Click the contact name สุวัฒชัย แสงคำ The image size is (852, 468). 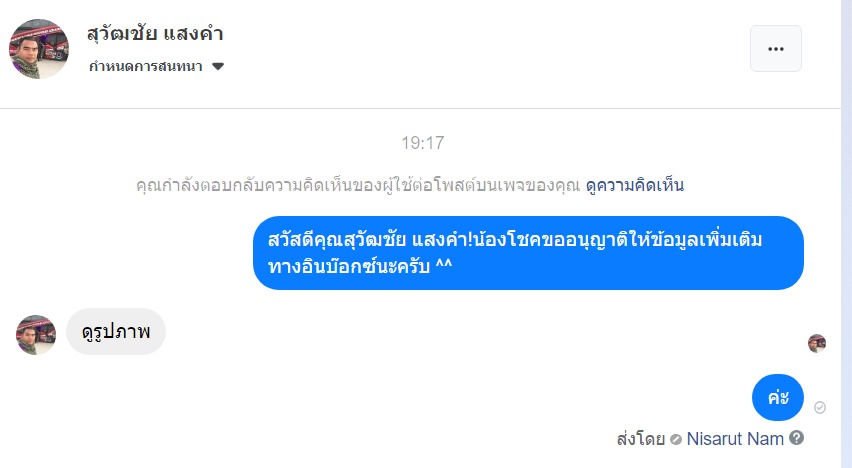[155, 33]
